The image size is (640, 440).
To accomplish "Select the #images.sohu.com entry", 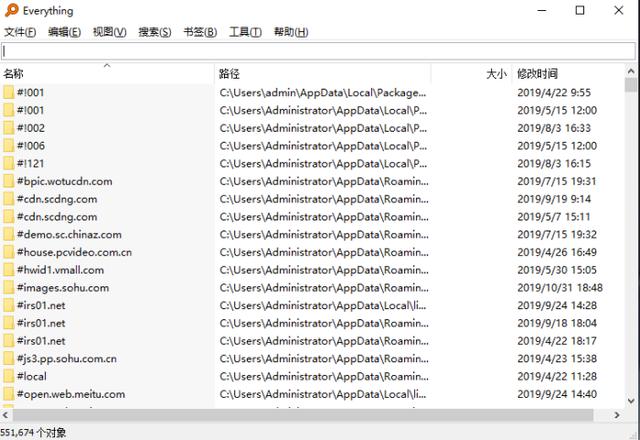I will 63,288.
